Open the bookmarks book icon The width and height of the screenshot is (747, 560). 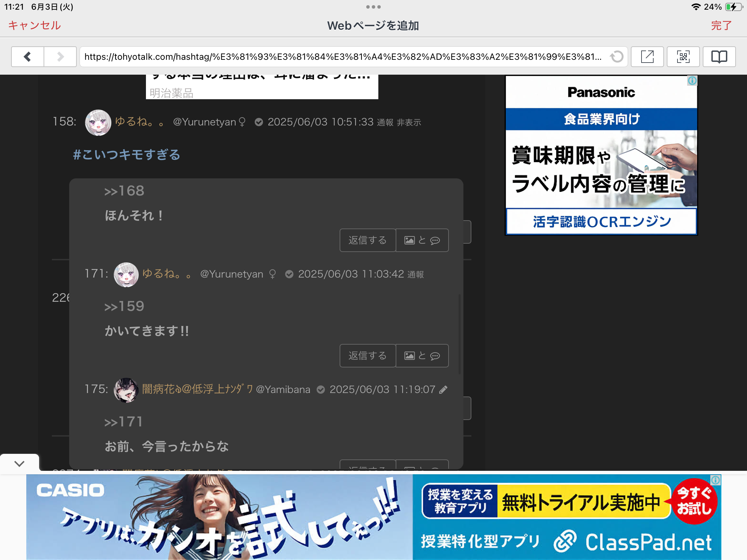[x=719, y=57]
